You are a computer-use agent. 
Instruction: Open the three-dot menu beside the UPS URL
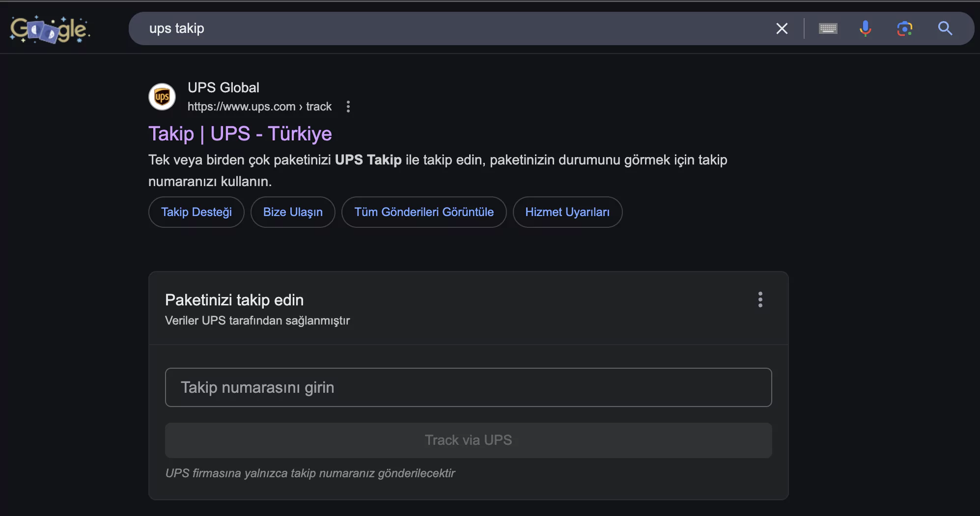(348, 107)
